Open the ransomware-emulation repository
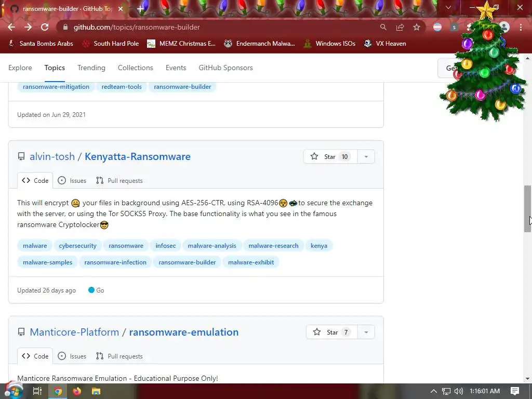532x399 pixels. click(x=184, y=332)
